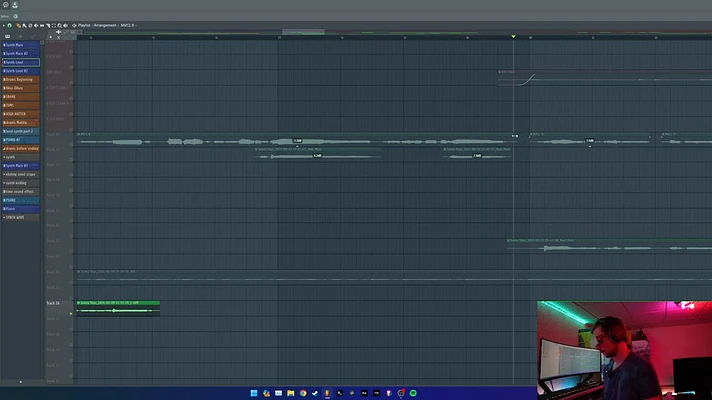This screenshot has height=400, width=712.
Task: Select TOMS pattern in picker
Action: (x=20, y=105)
